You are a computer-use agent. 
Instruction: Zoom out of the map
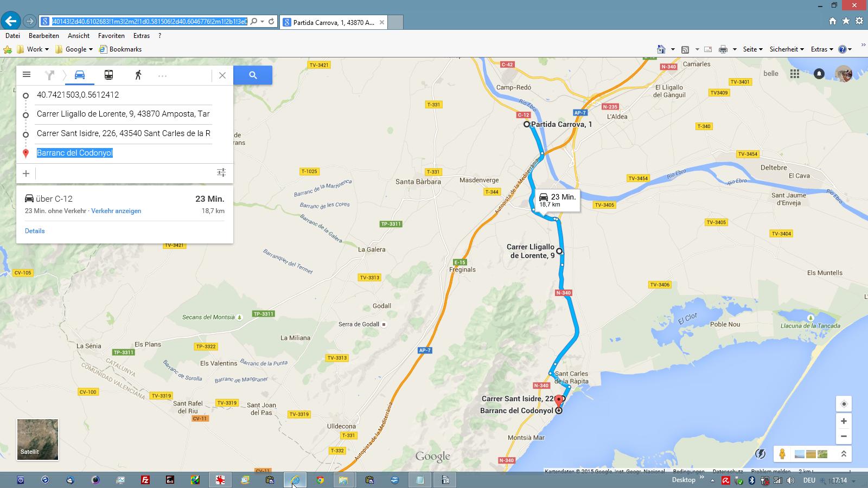844,436
